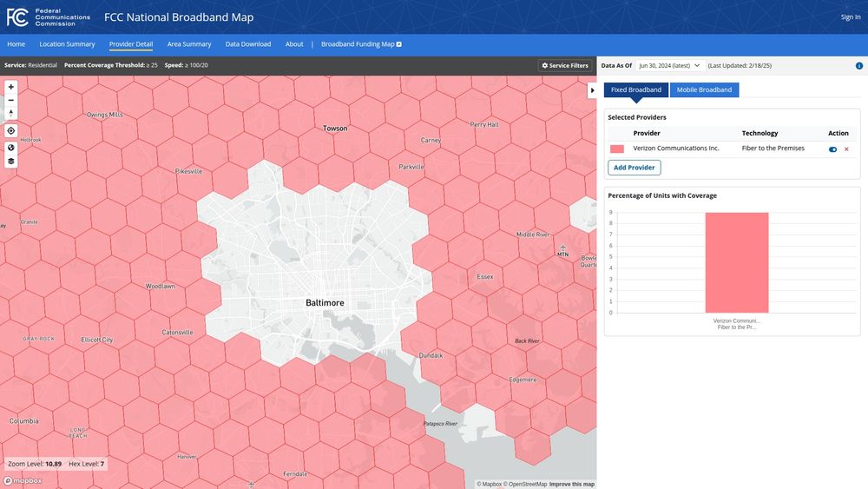Click the Carney map label
Screen dimensions: 868x489
pos(431,140)
